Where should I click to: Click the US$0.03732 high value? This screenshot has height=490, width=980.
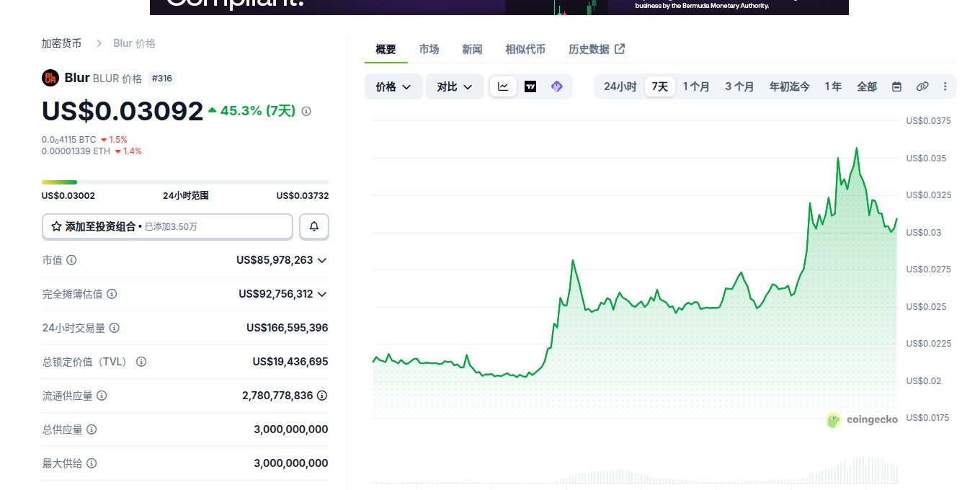[303, 196]
